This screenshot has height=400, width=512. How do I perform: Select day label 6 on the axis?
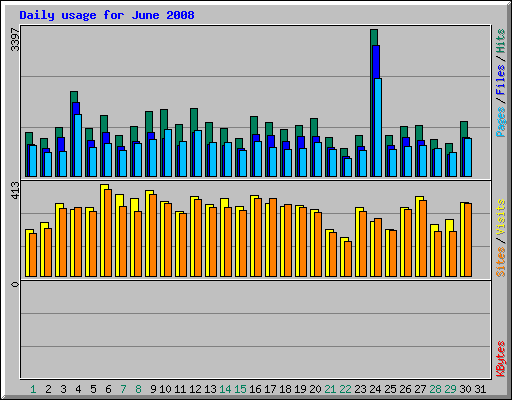point(108,389)
